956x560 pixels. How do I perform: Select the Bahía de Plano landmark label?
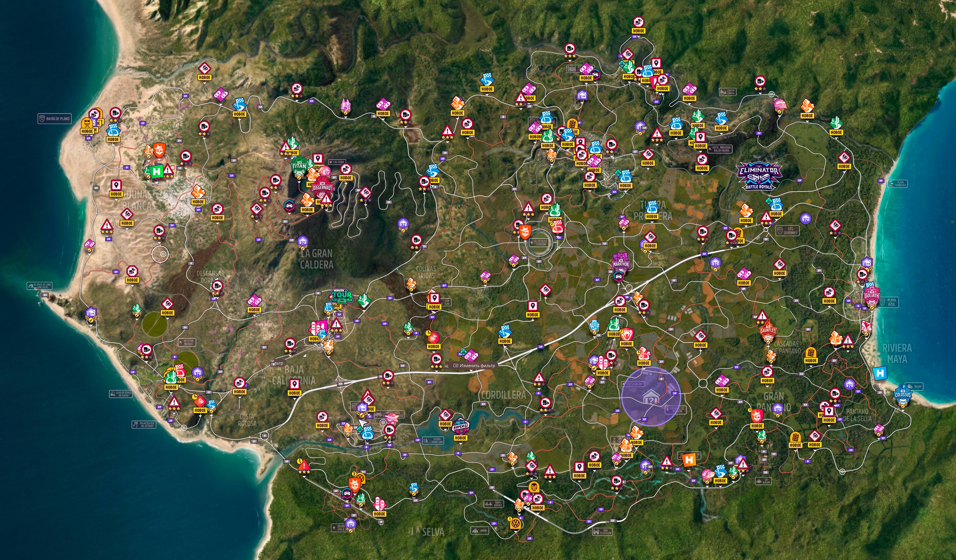[54, 119]
